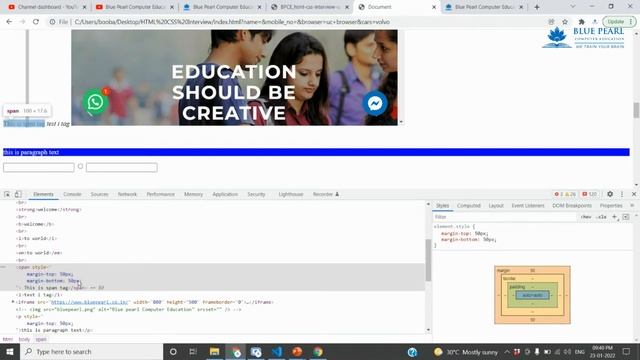This screenshot has height=360, width=640.
Task: Click the bluepearl iframe src link
Action: [x=90, y=302]
